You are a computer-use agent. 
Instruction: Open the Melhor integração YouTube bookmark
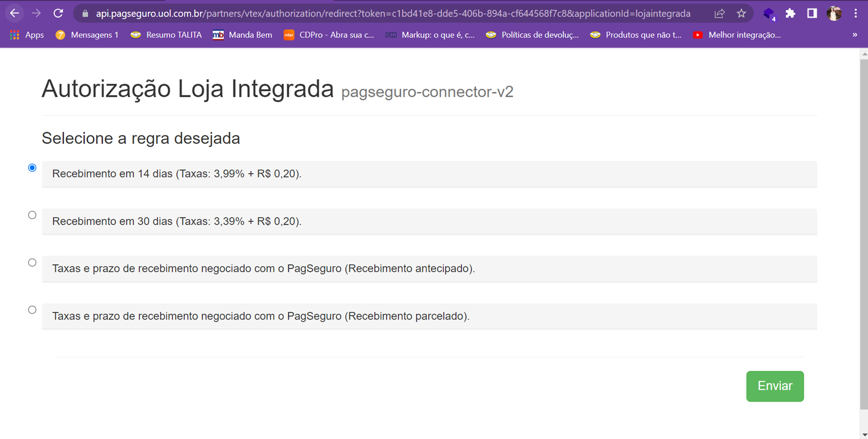tap(737, 35)
